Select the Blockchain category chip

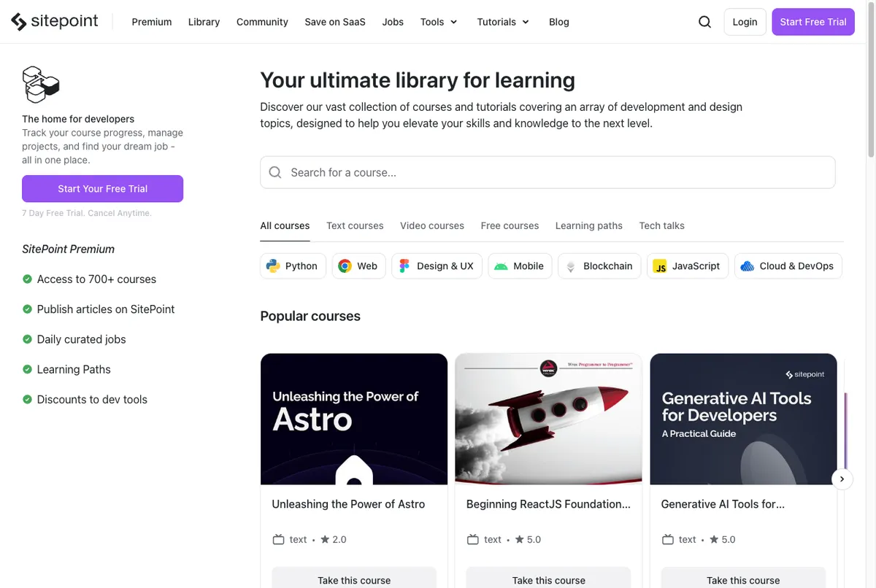point(600,266)
